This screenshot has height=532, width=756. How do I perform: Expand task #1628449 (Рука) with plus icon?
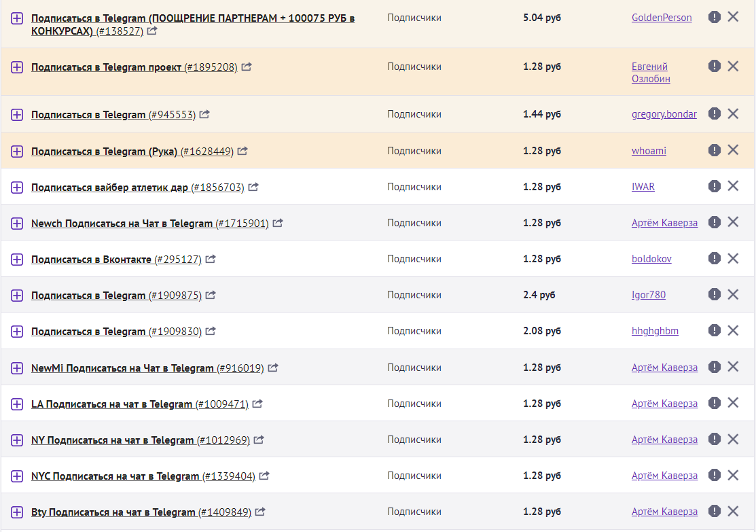(x=17, y=151)
